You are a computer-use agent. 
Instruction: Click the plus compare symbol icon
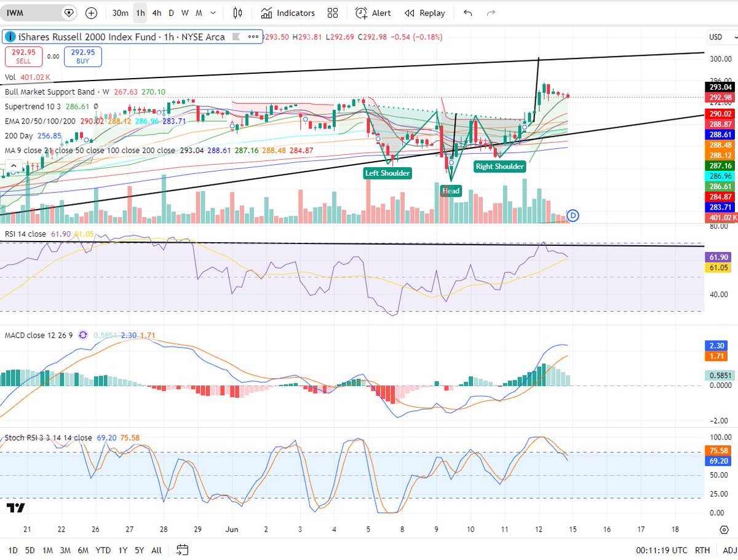pyautogui.click(x=91, y=13)
